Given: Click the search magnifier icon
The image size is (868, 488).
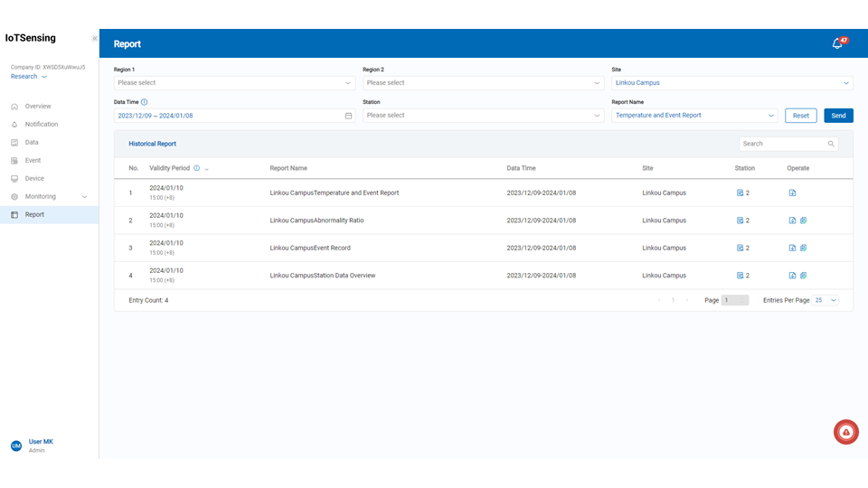Looking at the screenshot, I should [830, 144].
